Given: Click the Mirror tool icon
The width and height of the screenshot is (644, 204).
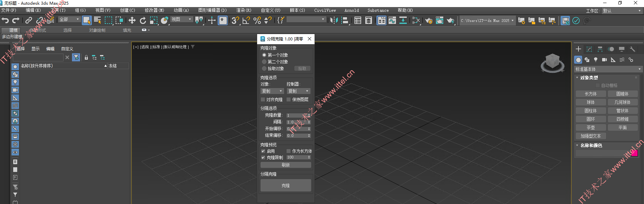Looking at the screenshot, I should (x=334, y=21).
